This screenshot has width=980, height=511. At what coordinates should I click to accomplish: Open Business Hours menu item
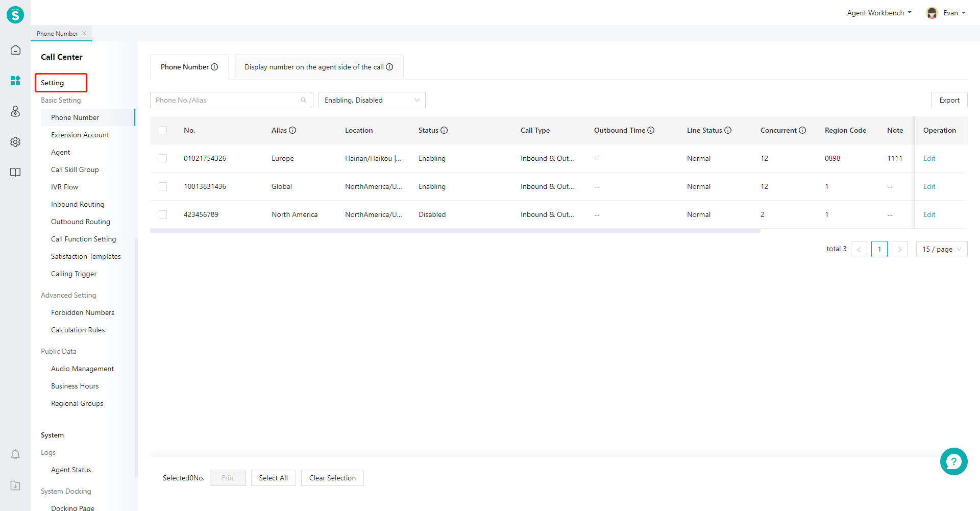(x=75, y=386)
